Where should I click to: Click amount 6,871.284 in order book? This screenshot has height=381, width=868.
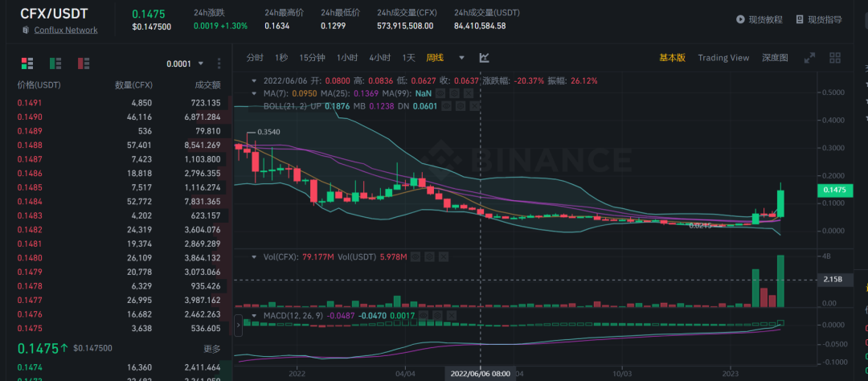pyautogui.click(x=203, y=117)
